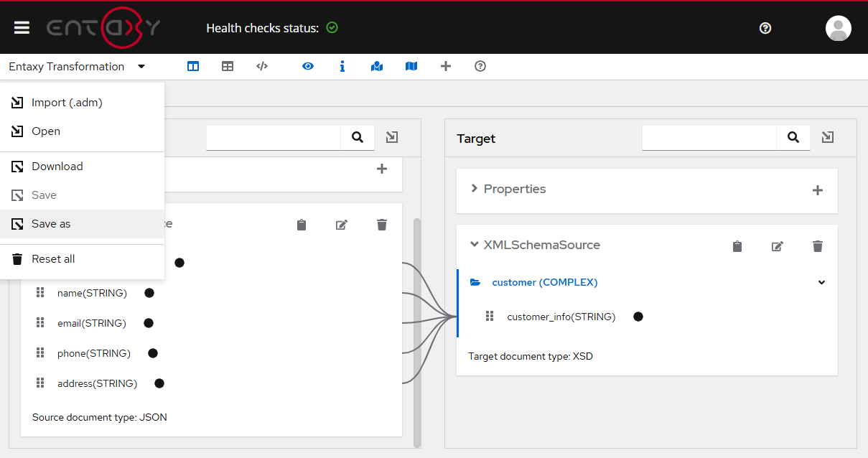The height and width of the screenshot is (458, 868).
Task: Click the connection dot beside email(STRING)
Action: click(149, 322)
